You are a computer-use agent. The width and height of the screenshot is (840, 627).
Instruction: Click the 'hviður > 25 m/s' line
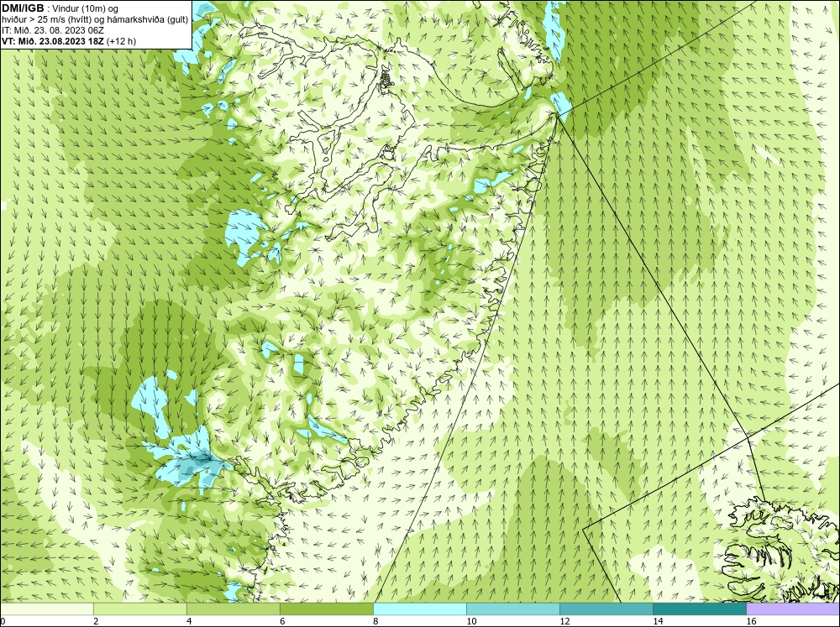tap(95, 19)
